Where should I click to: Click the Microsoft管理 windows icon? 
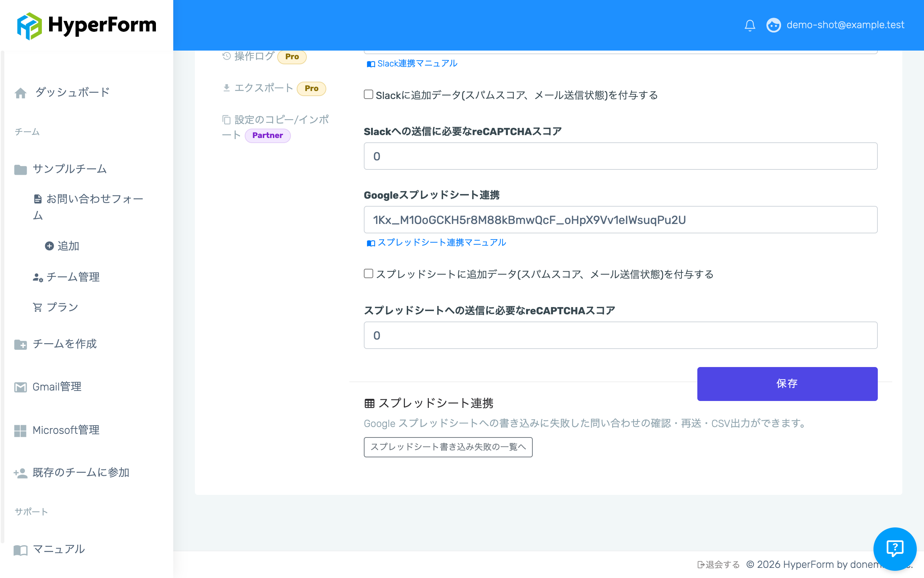20,431
